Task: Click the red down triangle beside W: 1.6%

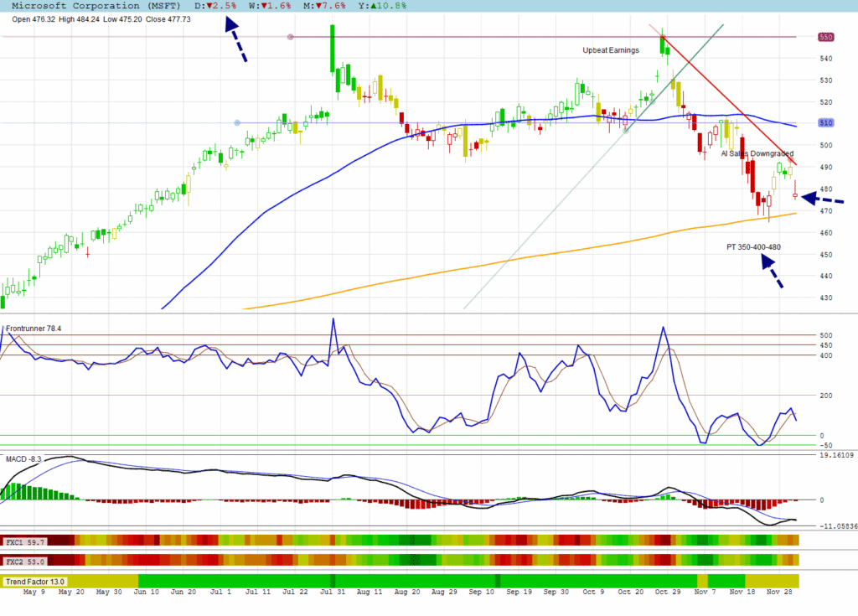Action: pyautogui.click(x=266, y=5)
